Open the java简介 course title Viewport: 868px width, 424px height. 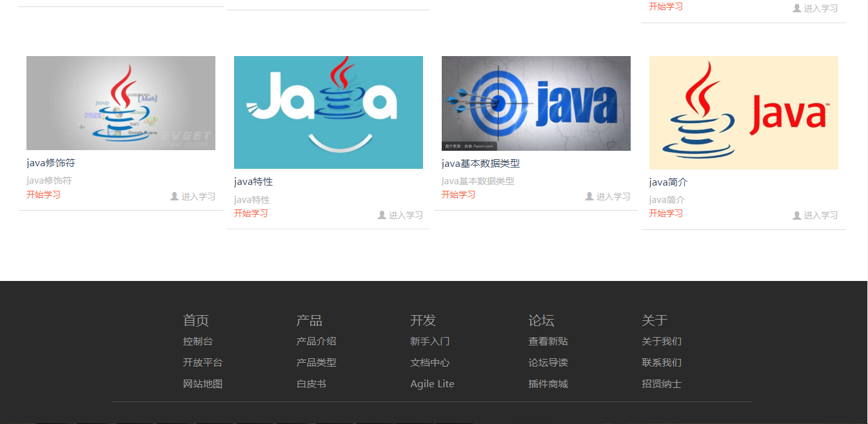(669, 182)
